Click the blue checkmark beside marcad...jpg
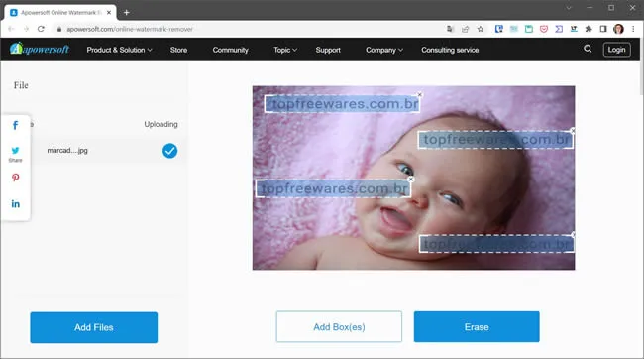 (x=169, y=151)
